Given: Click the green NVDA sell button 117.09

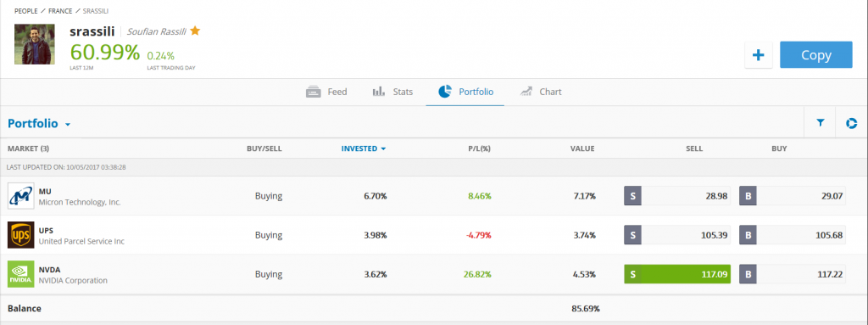Looking at the screenshot, I should click(677, 274).
